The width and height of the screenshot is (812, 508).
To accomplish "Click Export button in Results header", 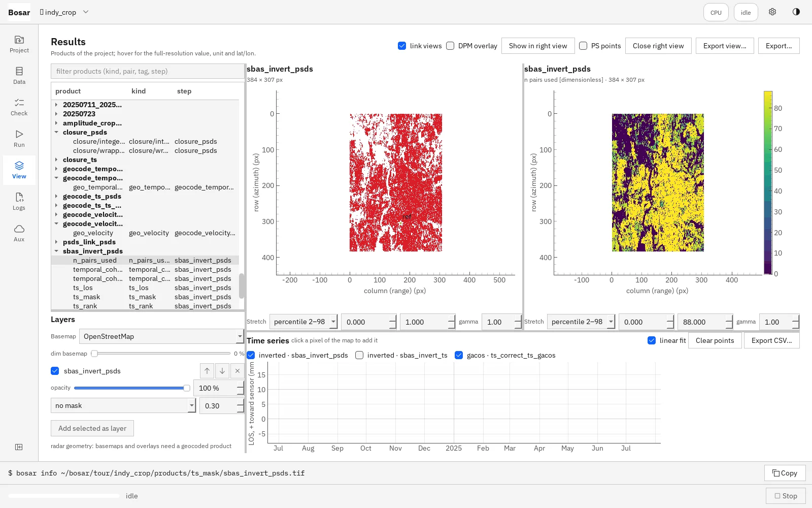I will (779, 46).
